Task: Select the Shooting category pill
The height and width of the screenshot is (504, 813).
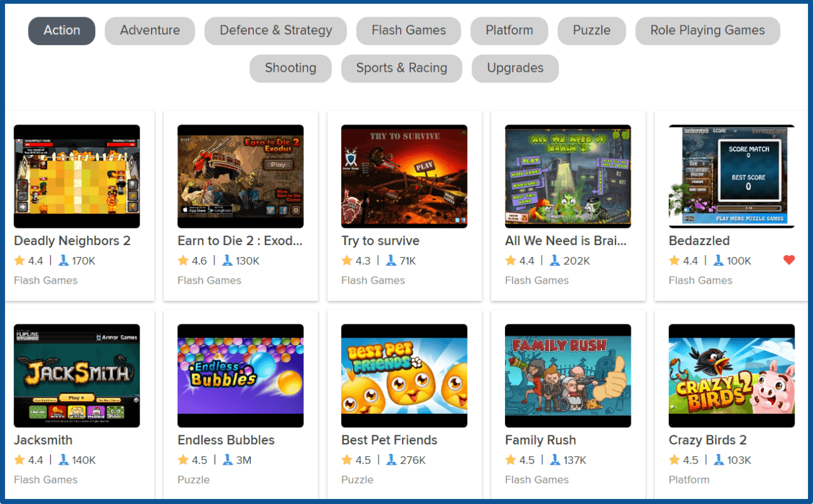Action: (x=290, y=69)
